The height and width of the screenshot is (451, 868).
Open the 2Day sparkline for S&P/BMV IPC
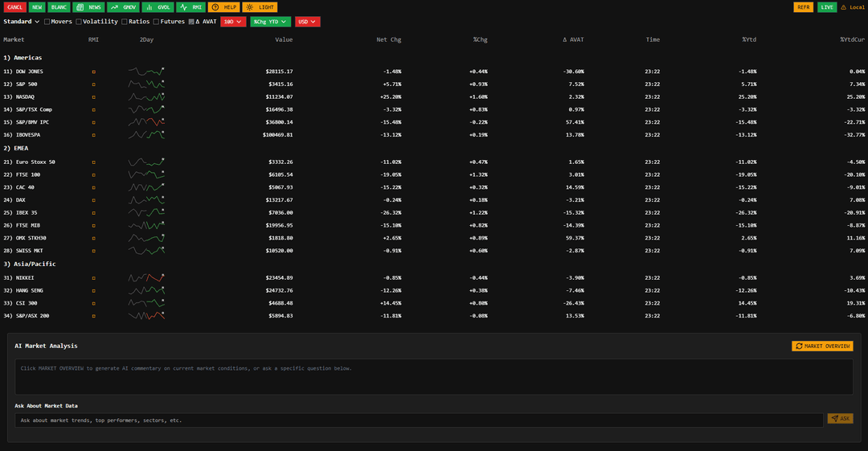[x=147, y=122]
